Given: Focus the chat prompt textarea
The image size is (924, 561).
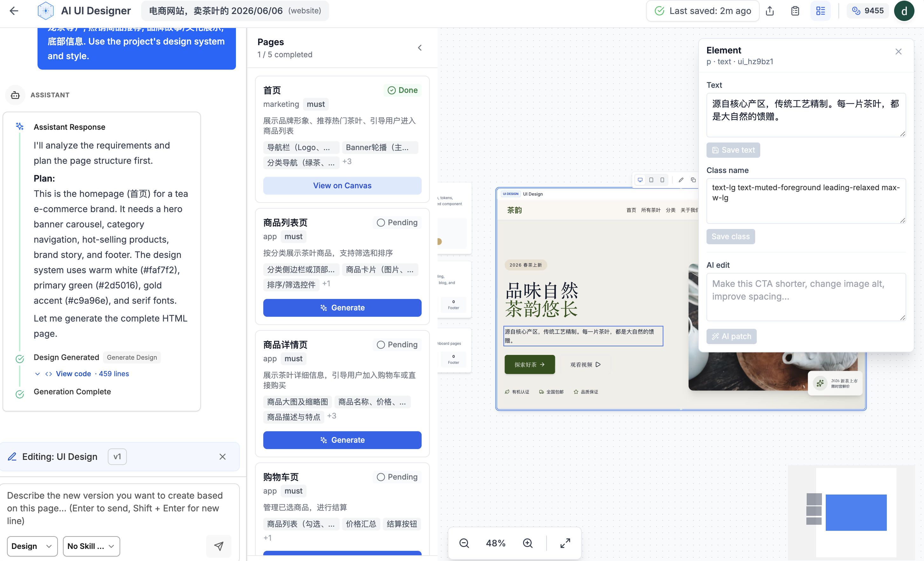Looking at the screenshot, I should tap(119, 508).
